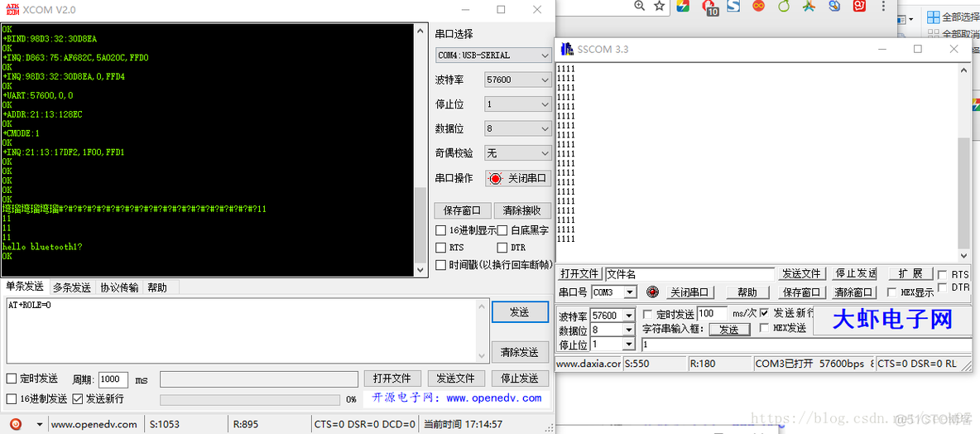
Task: Open XCOM 数据位 dropdown
Action: [x=517, y=129]
